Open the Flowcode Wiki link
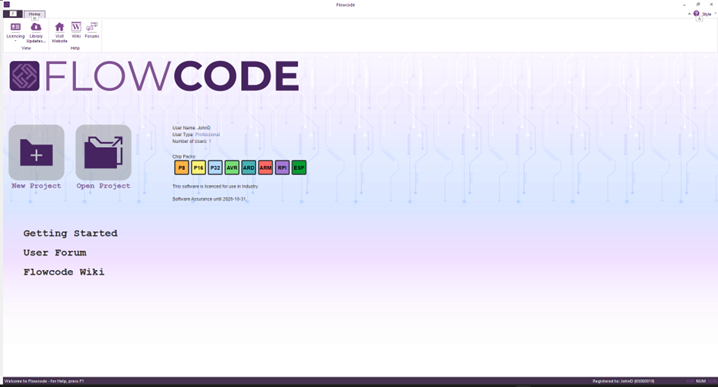Screen dimensions: 718x387 64,272
